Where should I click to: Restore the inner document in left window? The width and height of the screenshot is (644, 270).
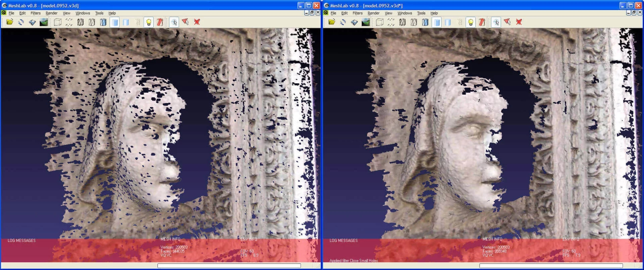coord(312,13)
